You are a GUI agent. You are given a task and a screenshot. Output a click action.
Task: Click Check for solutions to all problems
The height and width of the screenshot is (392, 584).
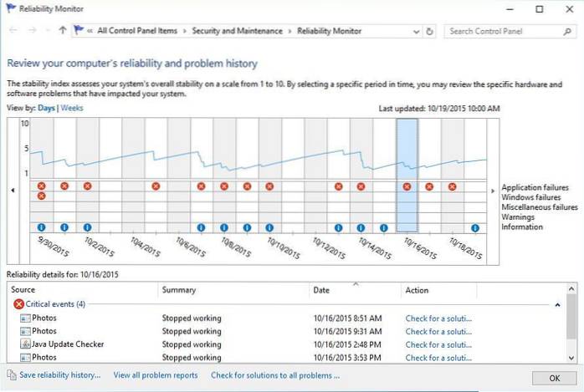pos(275,375)
